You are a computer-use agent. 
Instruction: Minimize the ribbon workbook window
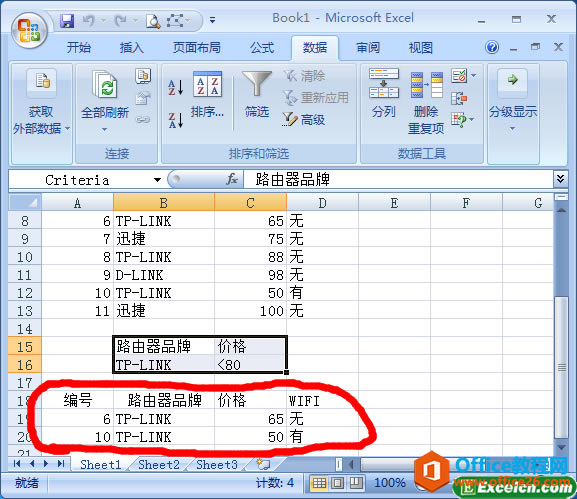[x=513, y=48]
